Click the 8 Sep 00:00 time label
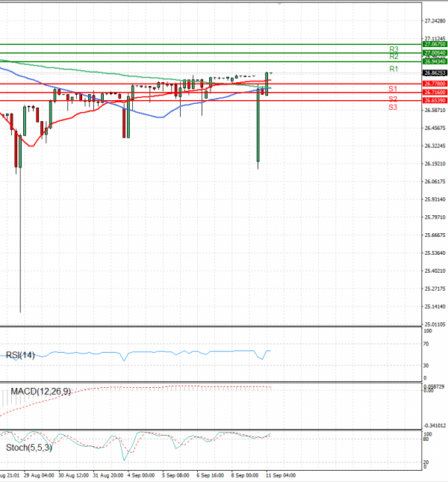The image size is (448, 482). (245, 475)
